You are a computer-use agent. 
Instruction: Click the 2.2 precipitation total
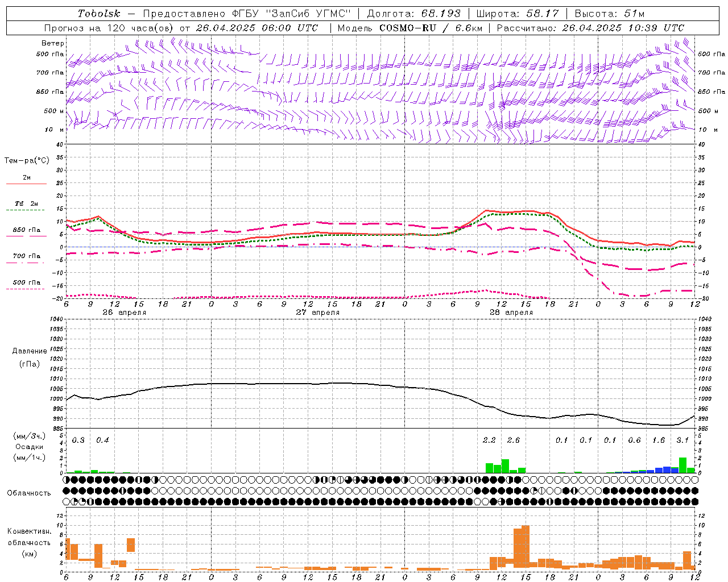(489, 440)
